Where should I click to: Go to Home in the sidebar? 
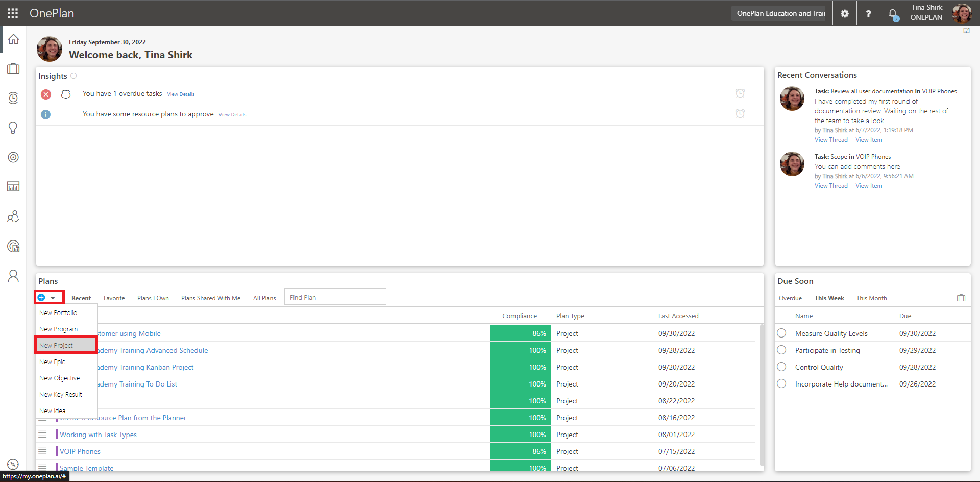(x=13, y=39)
